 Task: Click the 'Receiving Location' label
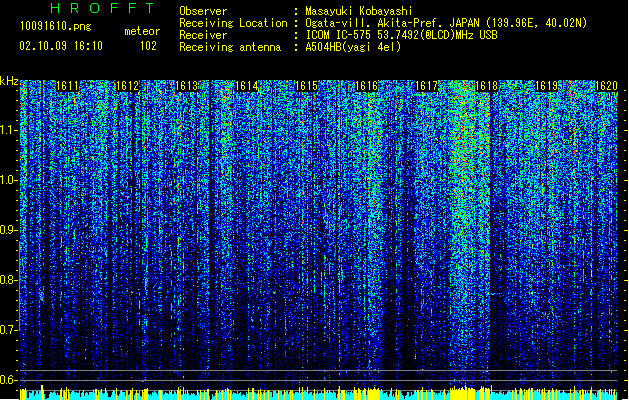pyautogui.click(x=233, y=23)
